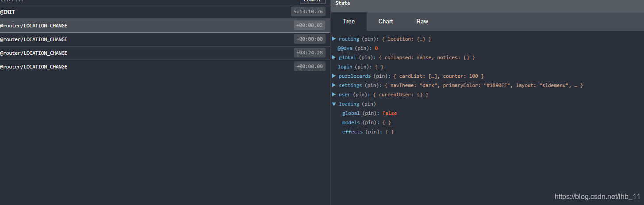The image size is (644, 205).
Task: Expand the puzzlecards node arrow
Action: 334,76
